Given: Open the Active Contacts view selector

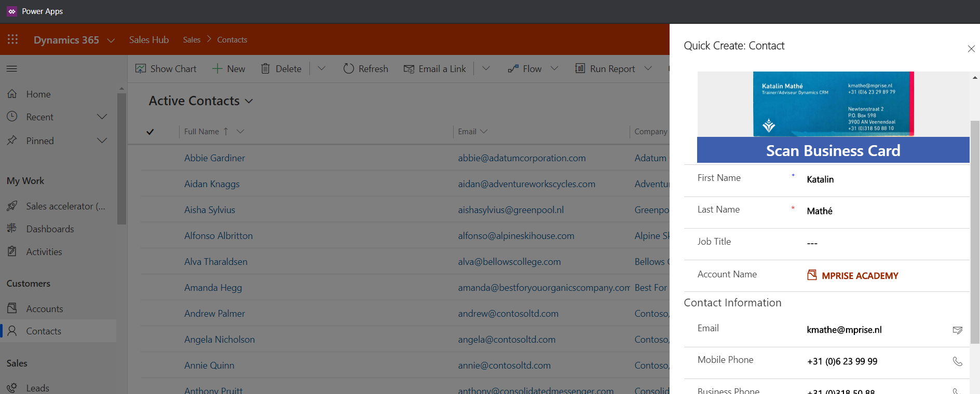Looking at the screenshot, I should tap(201, 101).
